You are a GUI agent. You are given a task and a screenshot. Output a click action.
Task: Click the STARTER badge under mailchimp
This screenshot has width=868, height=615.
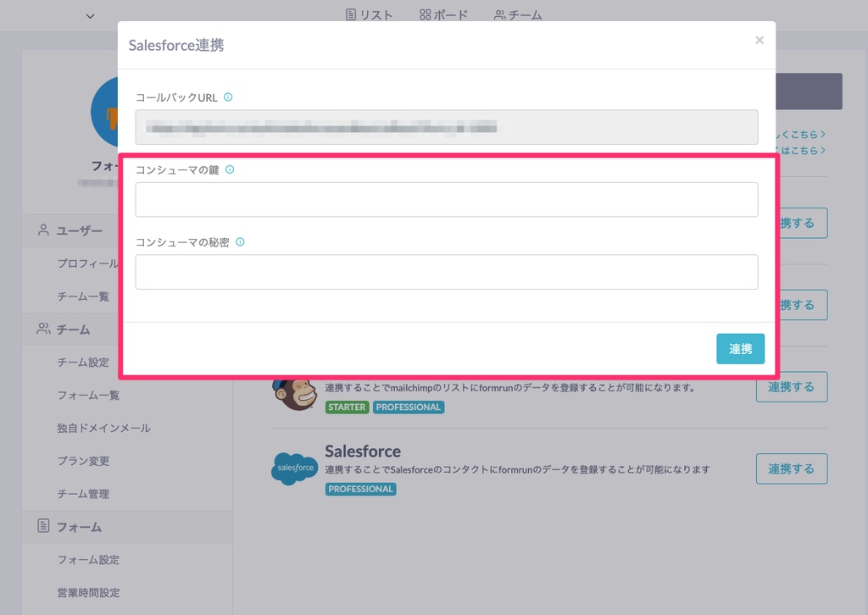click(x=347, y=407)
